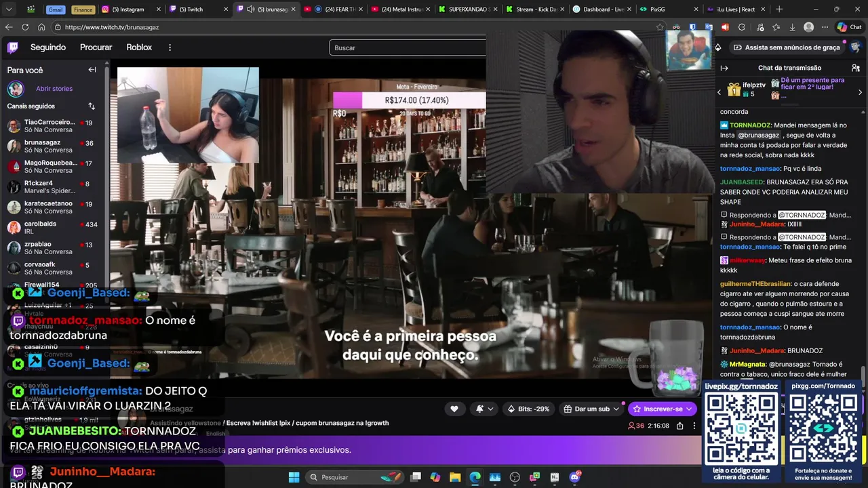Open browser downloads icon
Image resolution: width=868 pixels, height=488 pixels.
click(x=792, y=27)
